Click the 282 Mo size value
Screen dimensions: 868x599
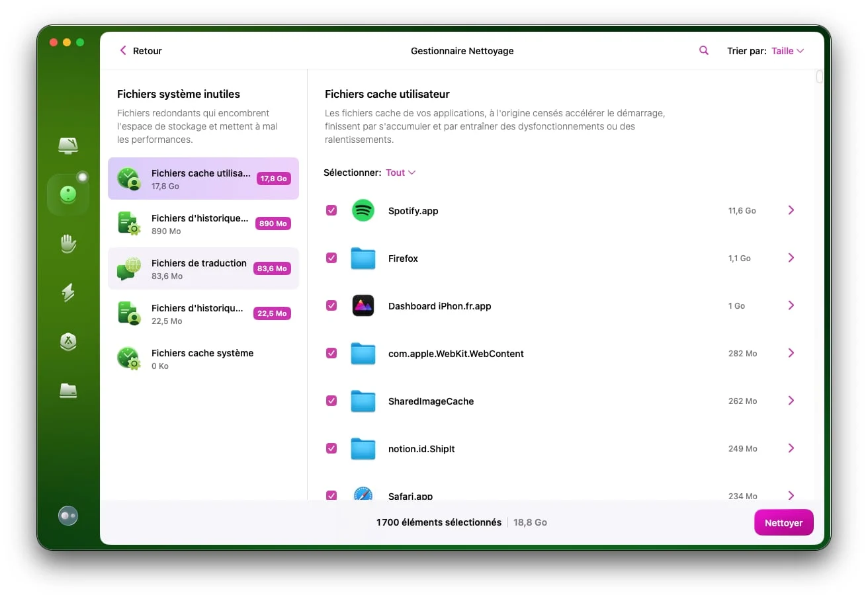tap(743, 354)
